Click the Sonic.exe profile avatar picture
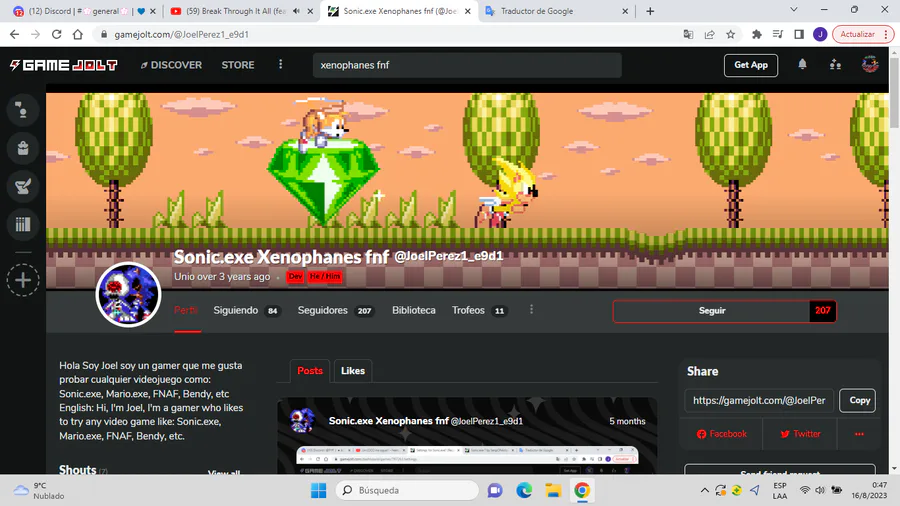The width and height of the screenshot is (900, 506). [128, 294]
